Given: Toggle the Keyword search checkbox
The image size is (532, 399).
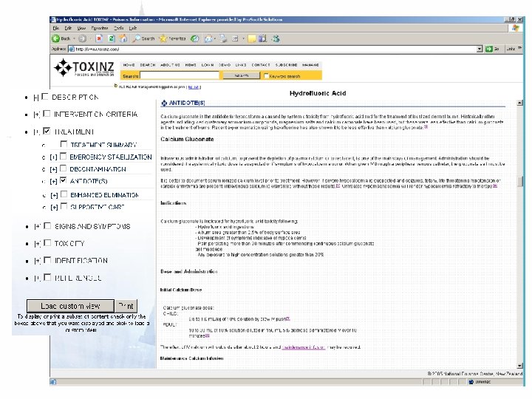Looking at the screenshot, I should point(266,75).
